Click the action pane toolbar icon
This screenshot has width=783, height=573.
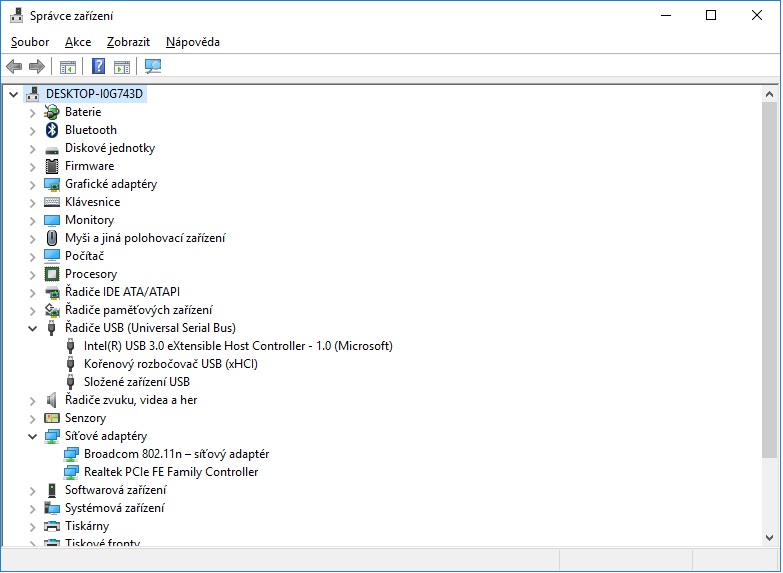click(x=122, y=66)
